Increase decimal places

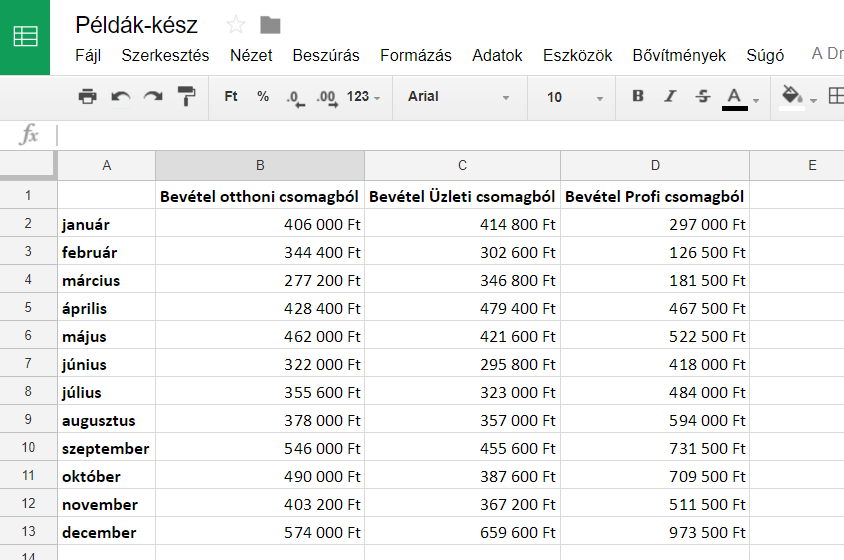tap(326, 97)
